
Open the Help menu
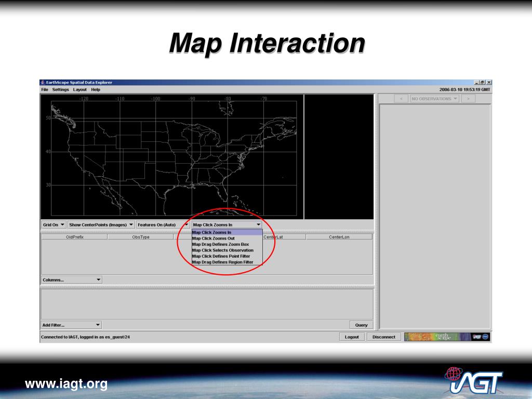tap(96, 89)
